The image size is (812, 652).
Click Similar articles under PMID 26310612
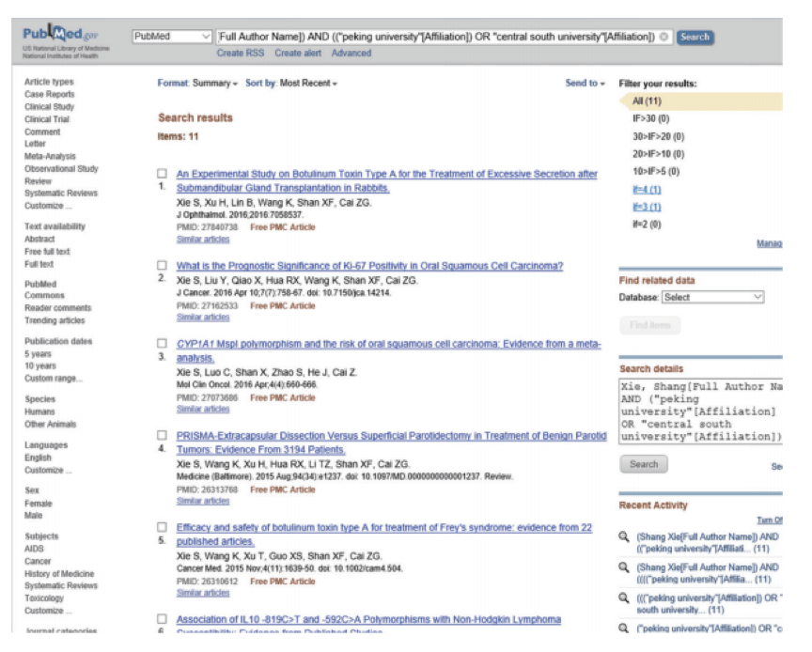[202, 593]
